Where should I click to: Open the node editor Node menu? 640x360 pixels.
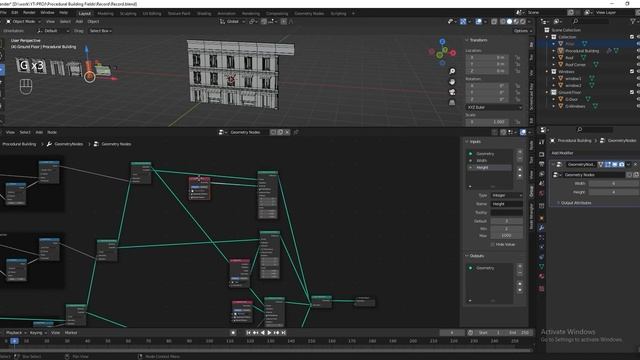tap(52, 132)
